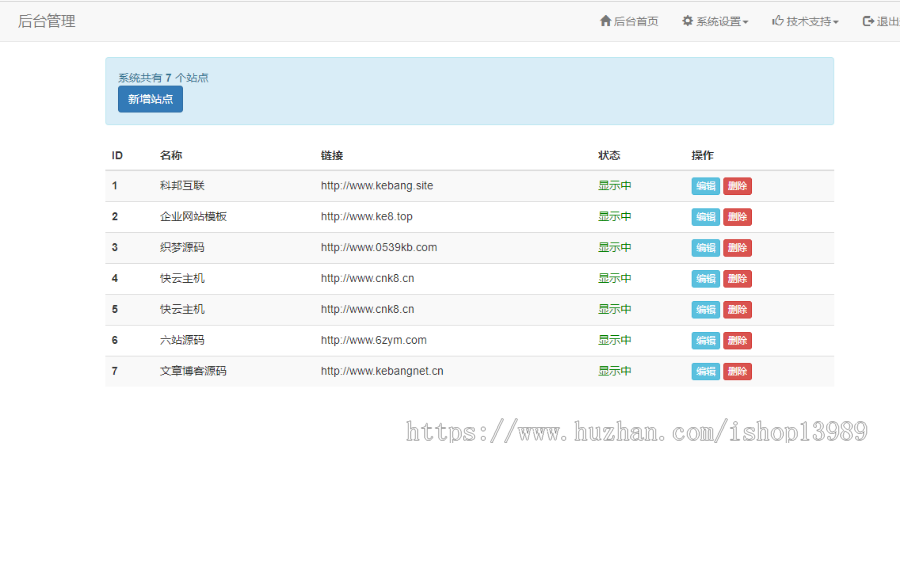Click the 状态 column header
The width and height of the screenshot is (900, 568).
[609, 155]
